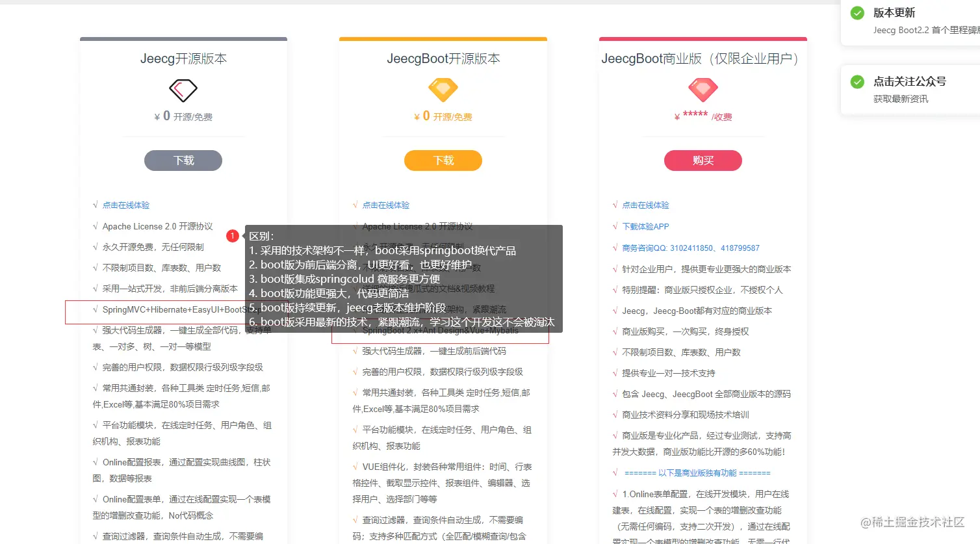Open the 版本更新 notification

pos(910,21)
